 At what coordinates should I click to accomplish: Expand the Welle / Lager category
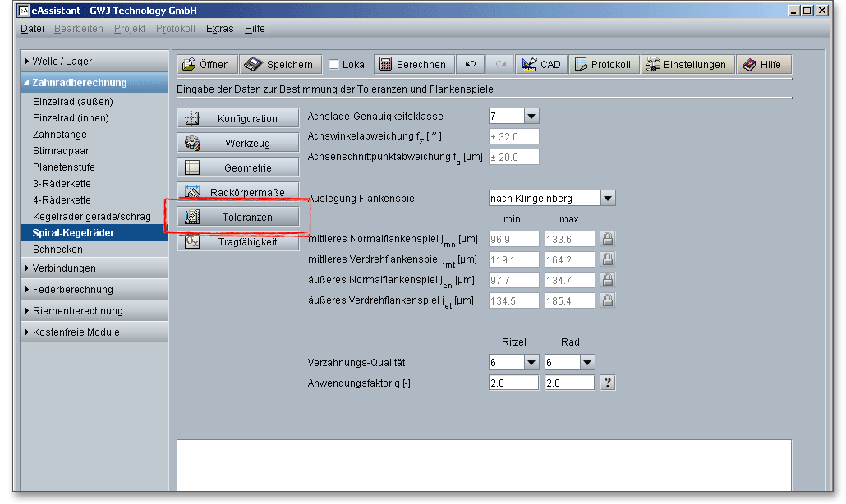tap(62, 62)
